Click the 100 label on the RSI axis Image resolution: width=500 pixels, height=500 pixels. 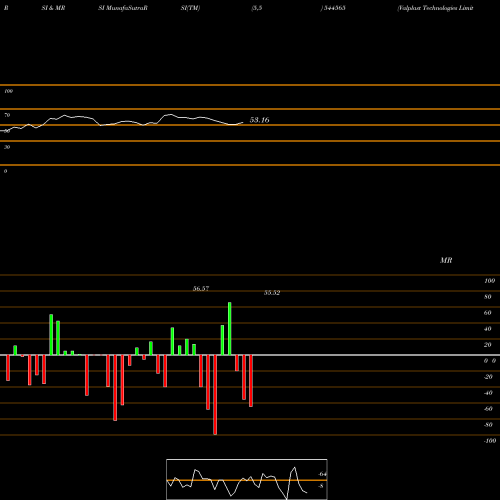pyautogui.click(x=8, y=91)
